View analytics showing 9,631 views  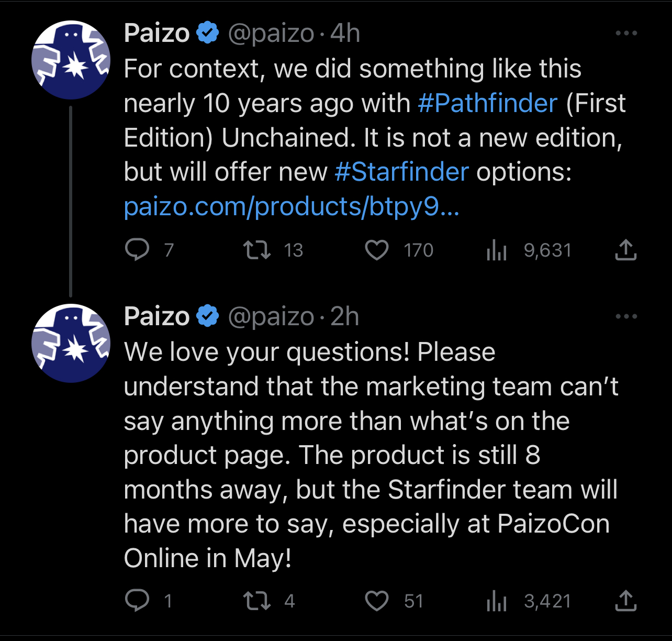point(497,250)
